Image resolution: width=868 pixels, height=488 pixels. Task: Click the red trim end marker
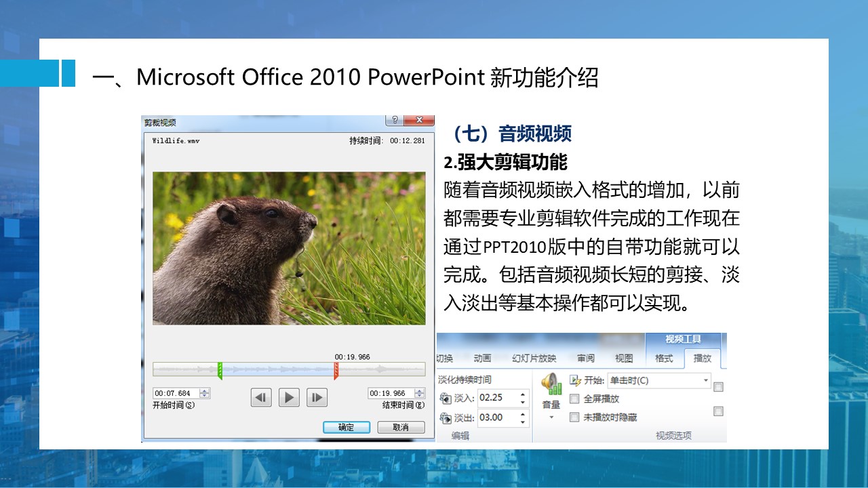tap(336, 370)
